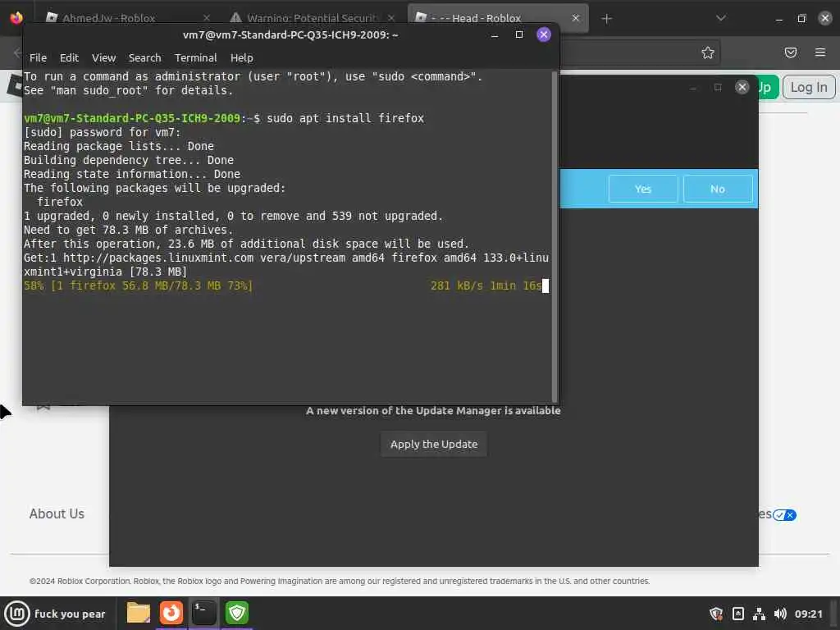Image resolution: width=840 pixels, height=630 pixels.
Task: Open the update shield tray icon
Action: (x=716, y=614)
